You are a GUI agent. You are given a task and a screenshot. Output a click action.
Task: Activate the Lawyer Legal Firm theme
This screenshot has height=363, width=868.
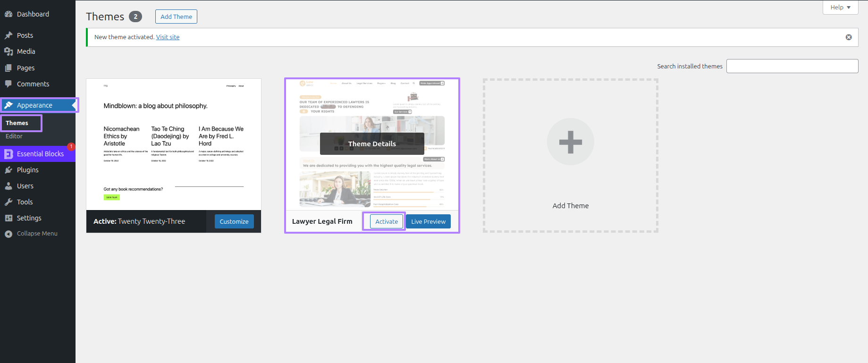(x=386, y=221)
